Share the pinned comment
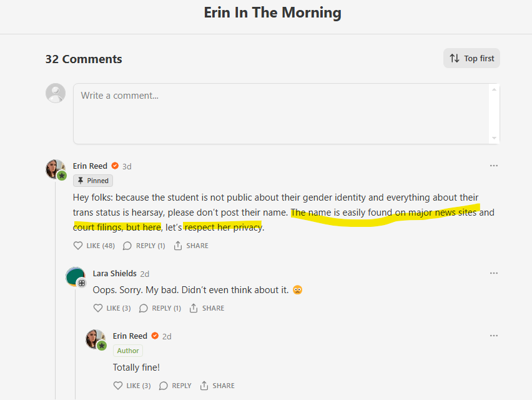The image size is (532, 400). click(x=191, y=246)
